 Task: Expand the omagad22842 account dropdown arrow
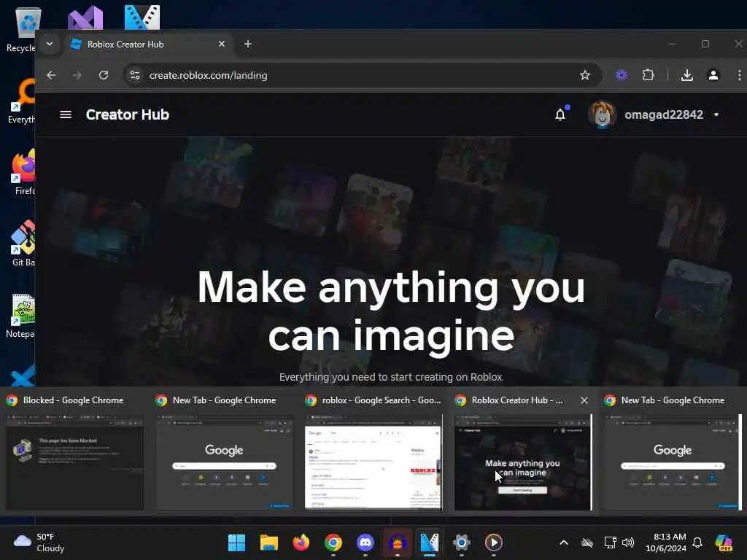[x=716, y=114]
